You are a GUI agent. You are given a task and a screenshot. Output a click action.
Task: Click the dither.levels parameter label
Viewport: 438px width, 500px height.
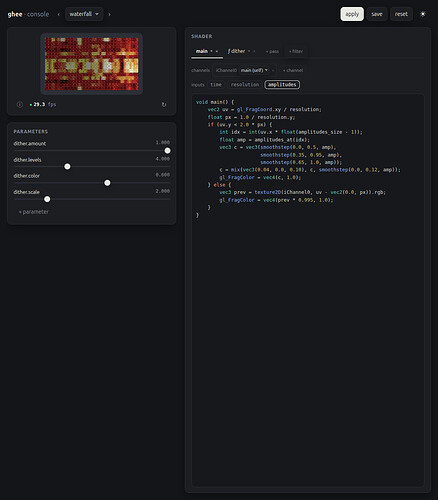(x=27, y=160)
